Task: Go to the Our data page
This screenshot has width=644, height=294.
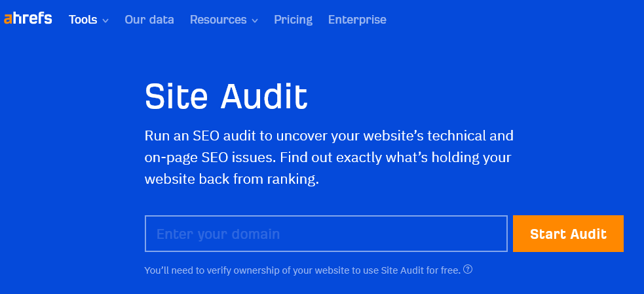Action: (149, 20)
